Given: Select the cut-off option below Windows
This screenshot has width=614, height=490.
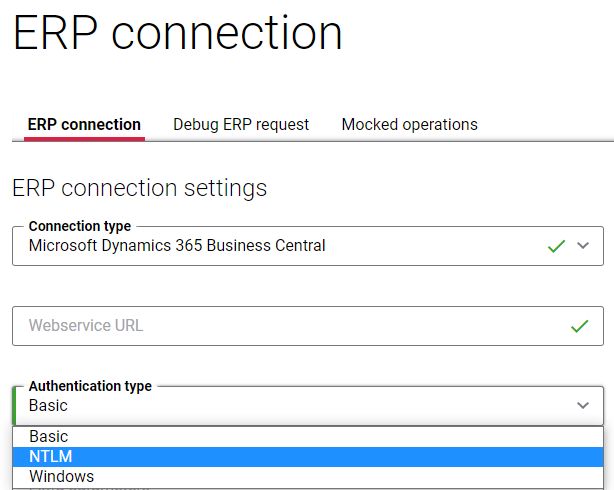Looking at the screenshot, I should click(308, 488).
